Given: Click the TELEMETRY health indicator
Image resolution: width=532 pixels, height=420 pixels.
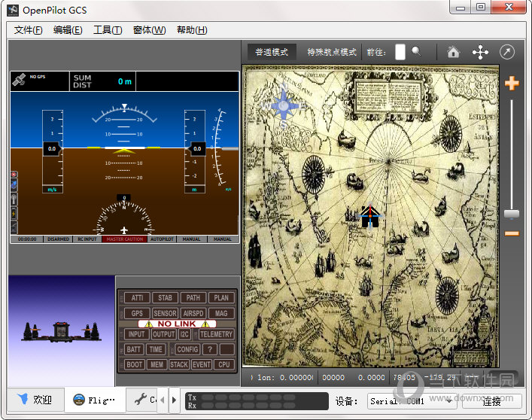Looking at the screenshot, I should tap(216, 334).
